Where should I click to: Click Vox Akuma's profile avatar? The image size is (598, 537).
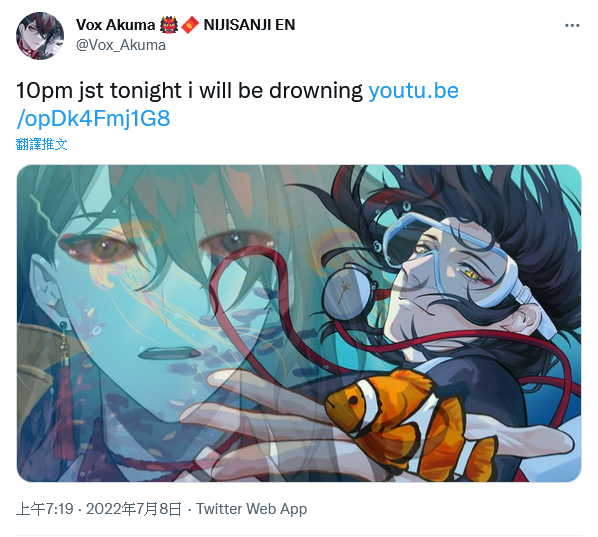[40, 36]
